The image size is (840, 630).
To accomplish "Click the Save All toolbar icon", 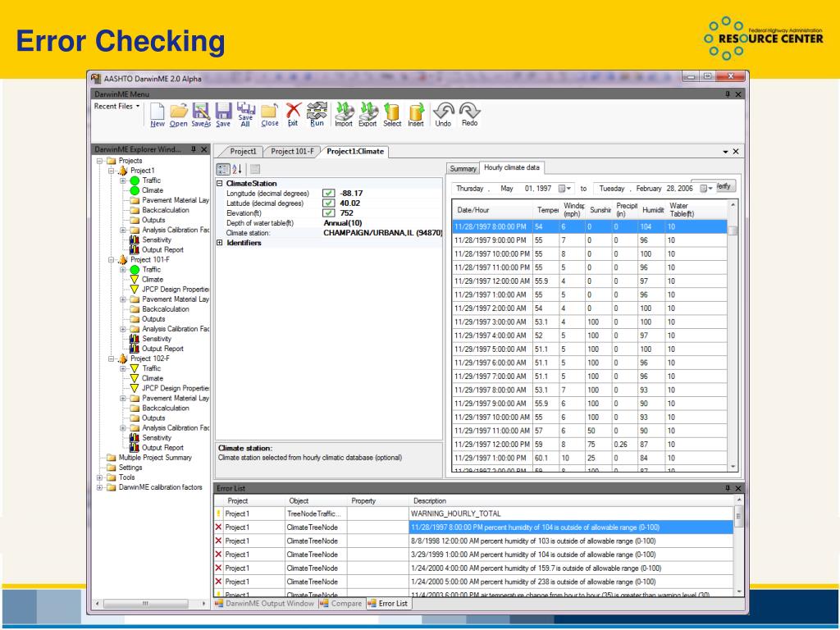I will (x=245, y=115).
